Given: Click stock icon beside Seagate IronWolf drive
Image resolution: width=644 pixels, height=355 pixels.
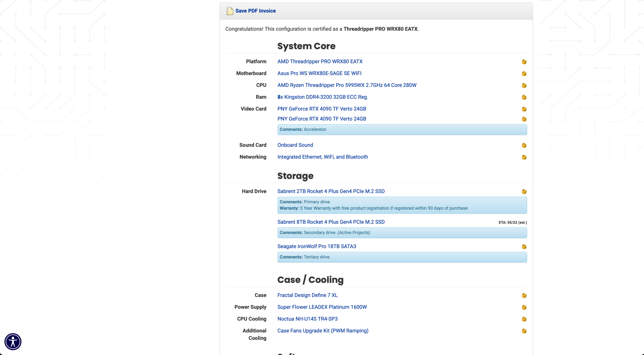Looking at the screenshot, I should (x=524, y=247).
